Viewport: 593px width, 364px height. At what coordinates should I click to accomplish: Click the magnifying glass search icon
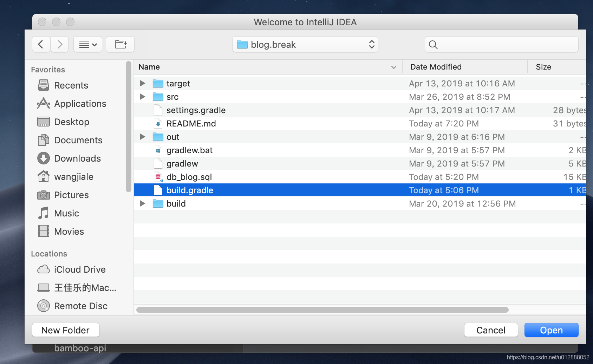coord(433,45)
